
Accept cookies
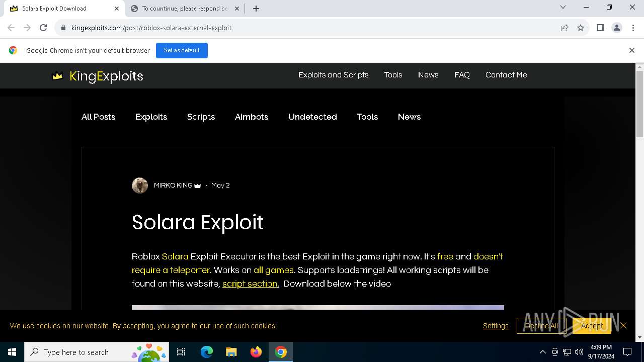pos(592,326)
